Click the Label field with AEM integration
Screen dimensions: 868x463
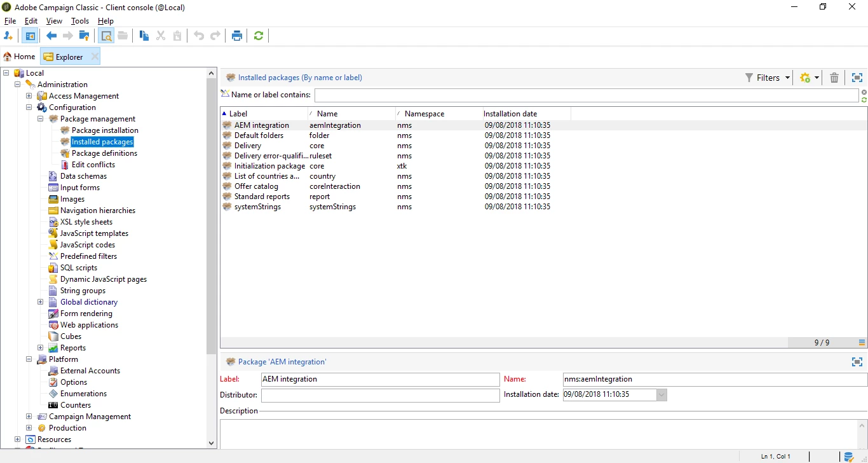click(381, 379)
